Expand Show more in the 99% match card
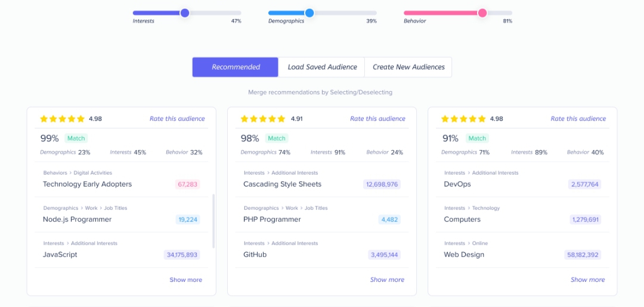The height and width of the screenshot is (307, 644). click(x=185, y=280)
